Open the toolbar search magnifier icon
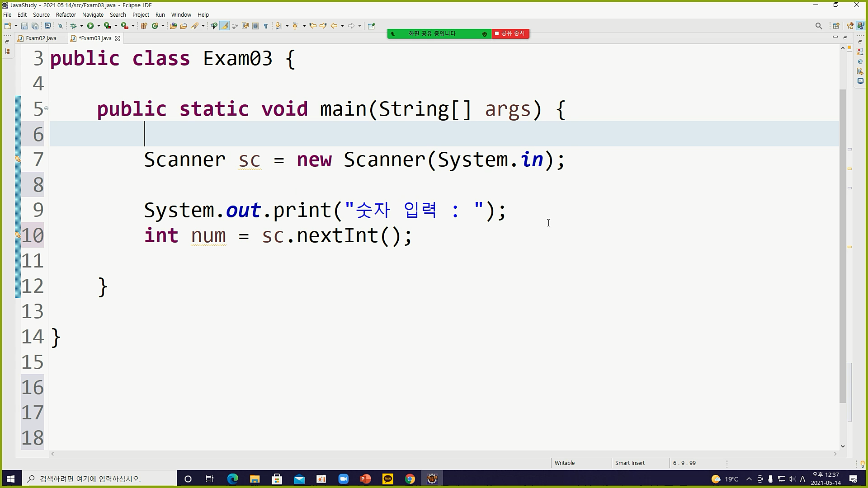 coord(818,26)
